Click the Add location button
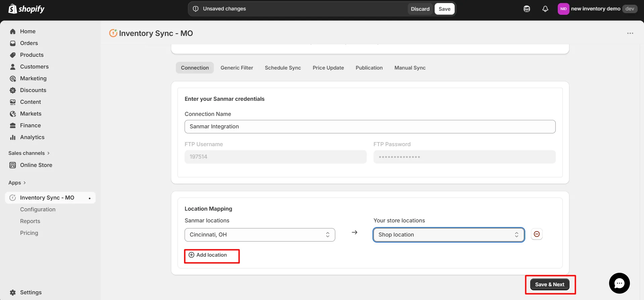Screen dimensions: 644x300 (208, 255)
